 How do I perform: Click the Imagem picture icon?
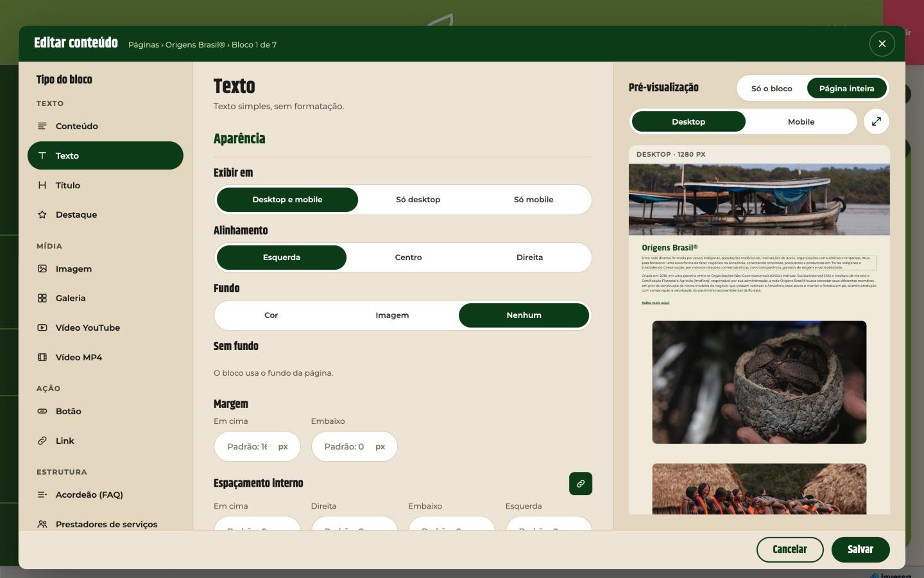[x=42, y=268]
